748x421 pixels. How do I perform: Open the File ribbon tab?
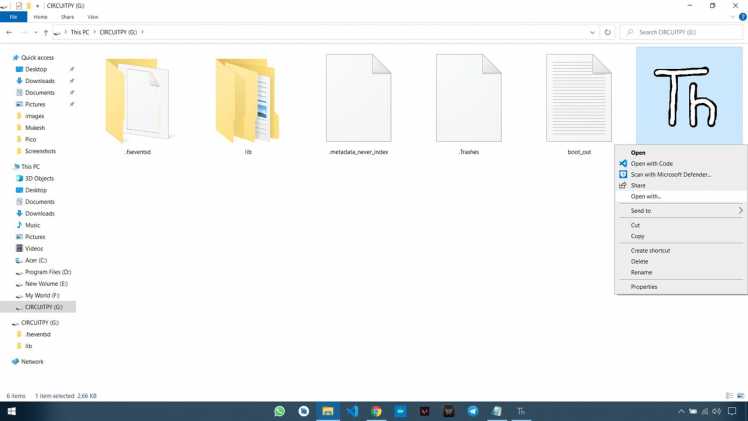point(13,17)
